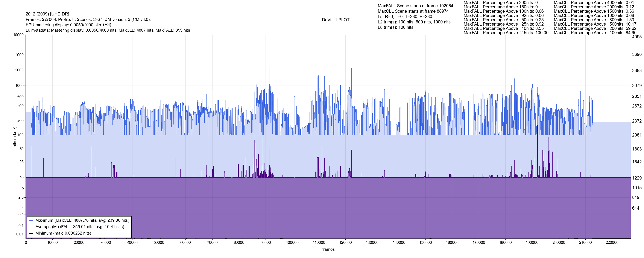
Task: Click the 2012 (2009) [UHD DR] title text
Action: point(47,14)
